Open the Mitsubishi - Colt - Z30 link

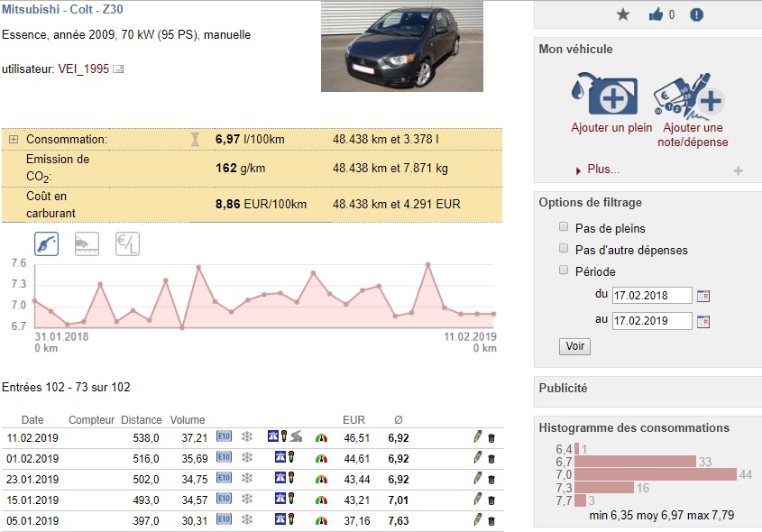tap(62, 9)
